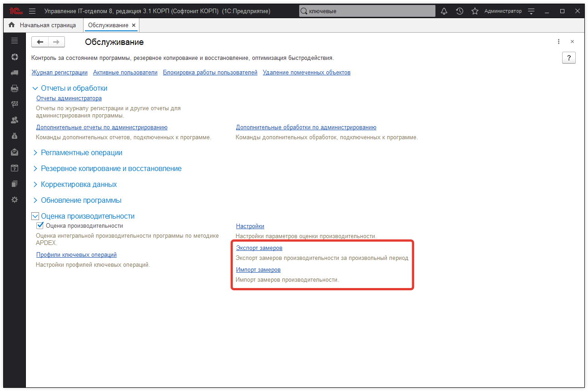Open the notifications bell icon
The image size is (588, 391).
click(x=444, y=11)
